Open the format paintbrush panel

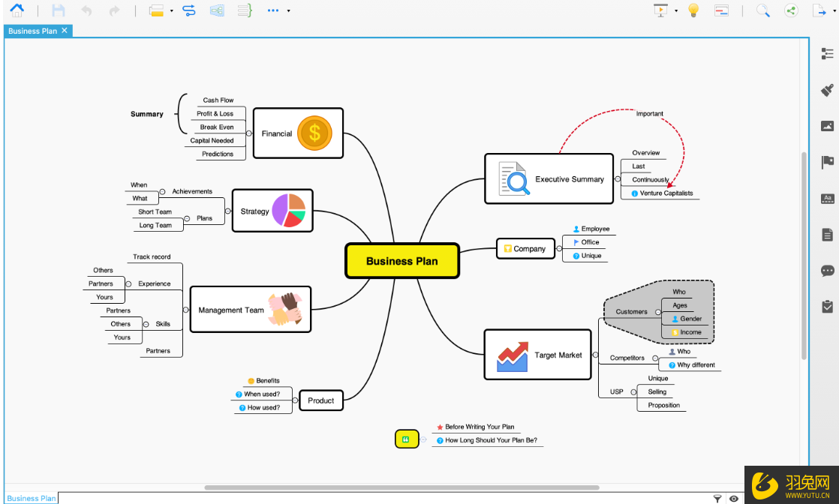(827, 90)
